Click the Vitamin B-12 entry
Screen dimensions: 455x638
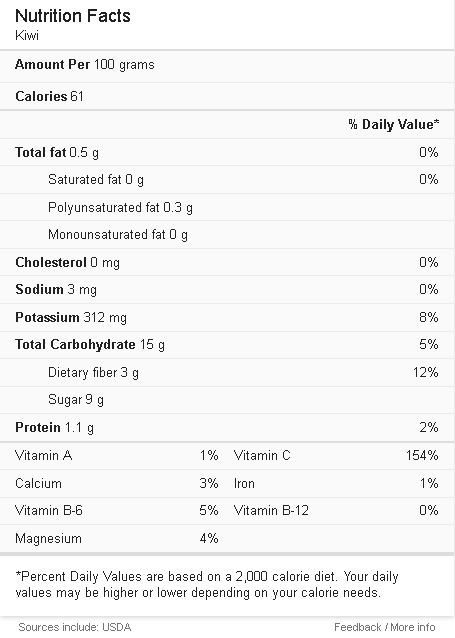point(336,511)
